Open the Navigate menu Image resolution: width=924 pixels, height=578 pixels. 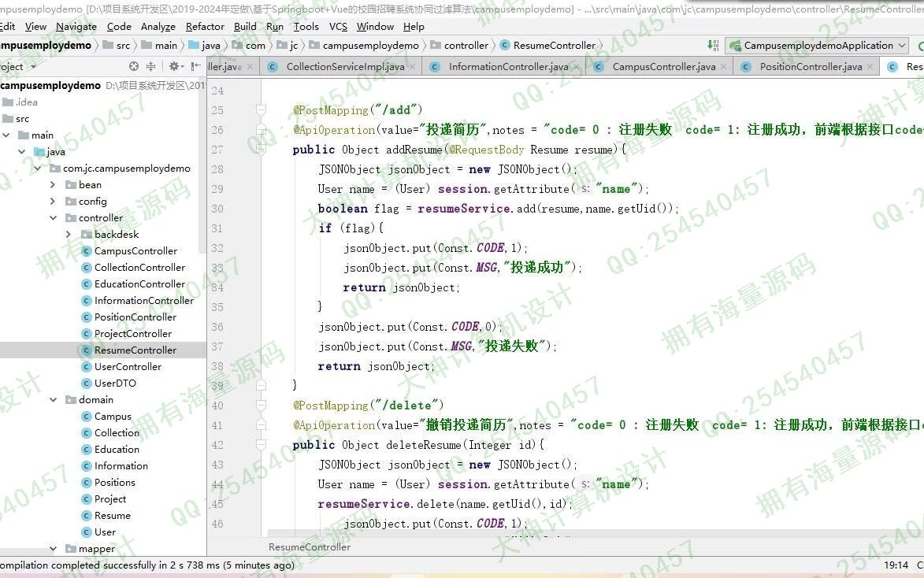pos(76,27)
